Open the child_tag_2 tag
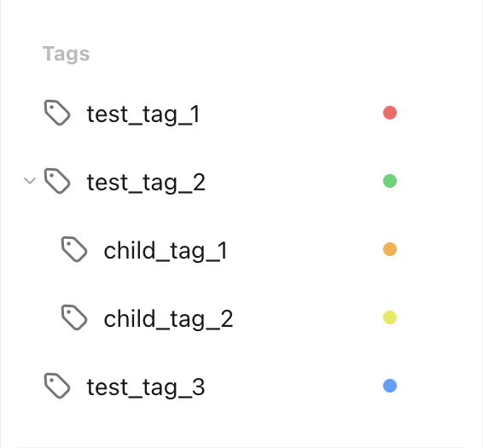 (168, 319)
